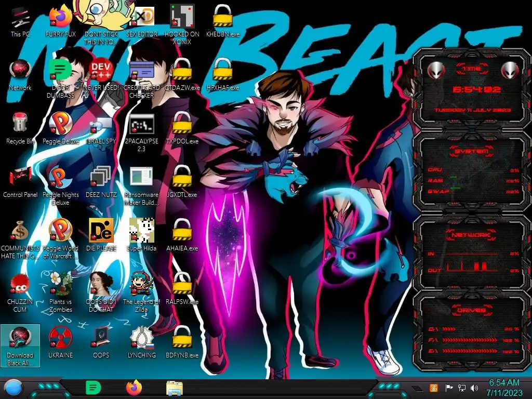532x399 pixels.
Task: Select the DEV C++ NEVER USED! shortcut
Action: [101, 75]
